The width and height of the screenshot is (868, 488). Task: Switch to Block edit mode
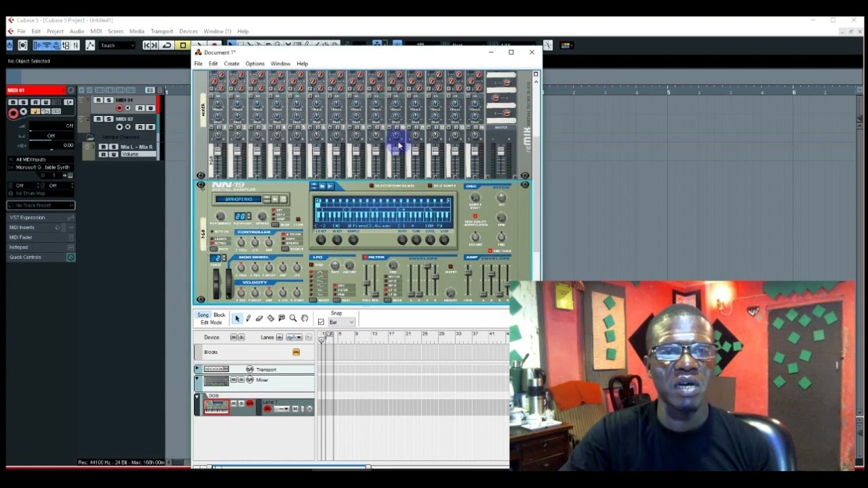[220, 315]
